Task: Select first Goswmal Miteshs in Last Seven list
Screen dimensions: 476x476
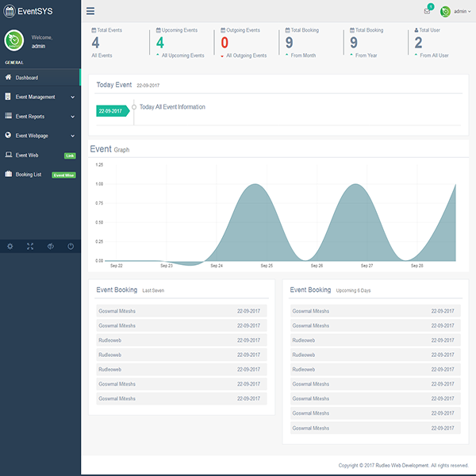Action: pyautogui.click(x=182, y=311)
